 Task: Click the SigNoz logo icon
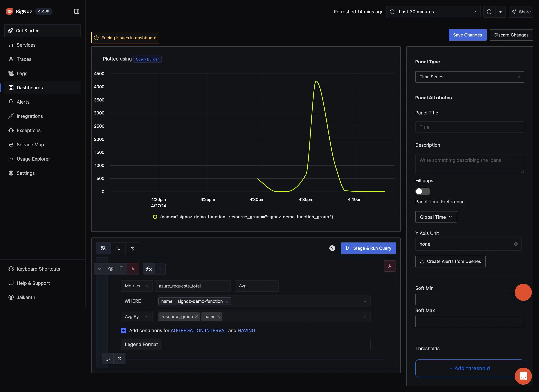click(9, 11)
